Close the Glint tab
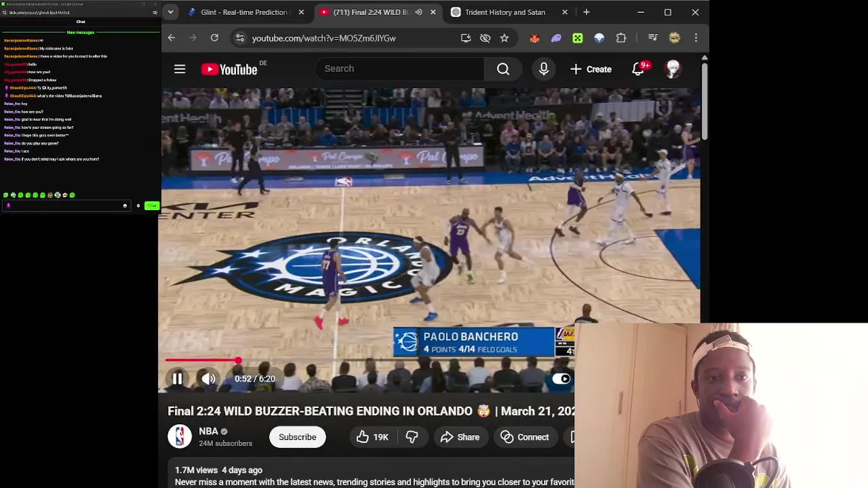 click(301, 12)
